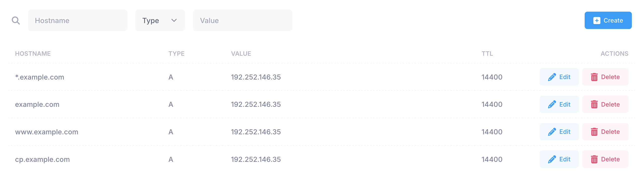This screenshot has width=644, height=171.
Task: Open the Type filter dropdown
Action: coord(160,21)
